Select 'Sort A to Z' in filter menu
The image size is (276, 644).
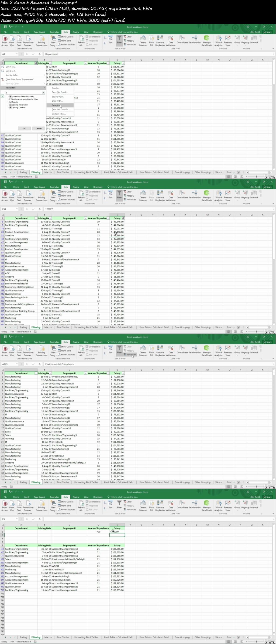point(11,67)
